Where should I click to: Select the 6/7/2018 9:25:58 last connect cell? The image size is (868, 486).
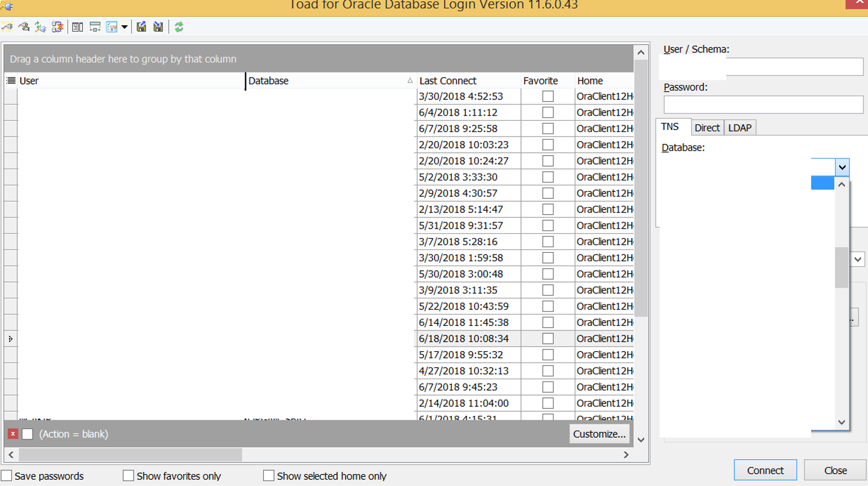[468, 129]
